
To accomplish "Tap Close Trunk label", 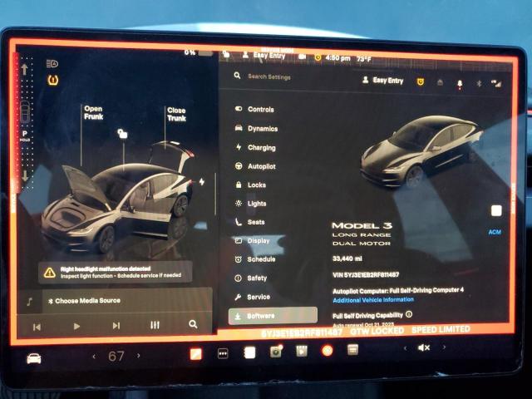I will point(176,115).
